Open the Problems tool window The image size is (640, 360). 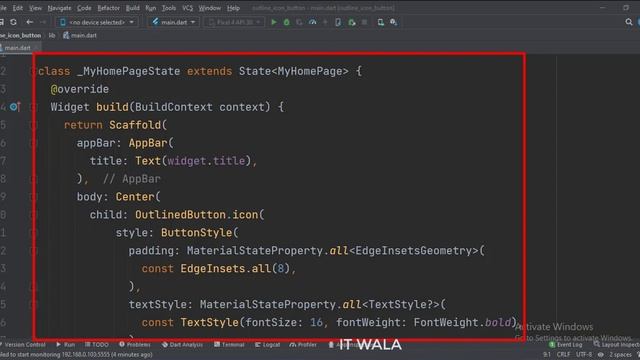coord(135,344)
